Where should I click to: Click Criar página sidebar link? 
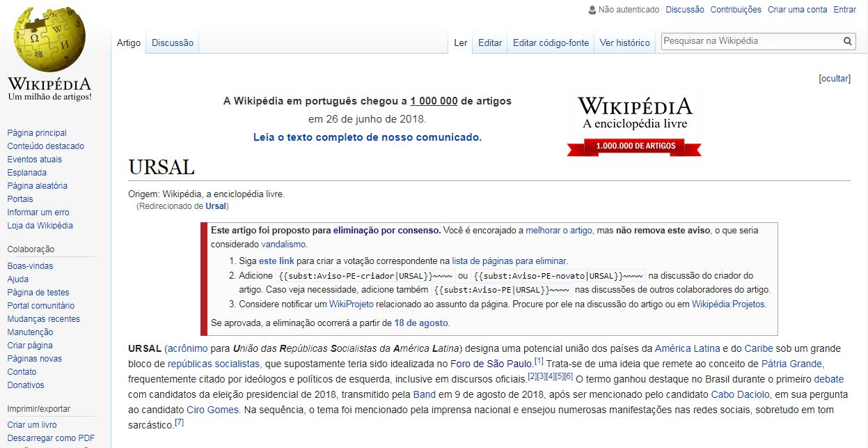(30, 345)
